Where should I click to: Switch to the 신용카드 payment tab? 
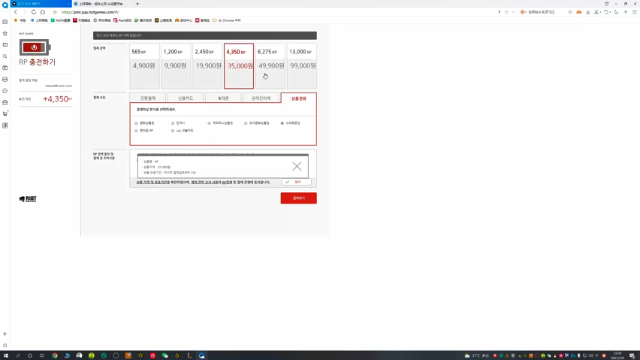click(x=186, y=98)
